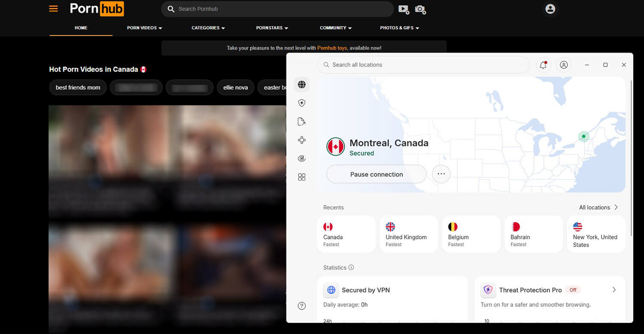Image resolution: width=644 pixels, height=334 pixels.
Task: Maximize the VPN window
Action: click(605, 65)
